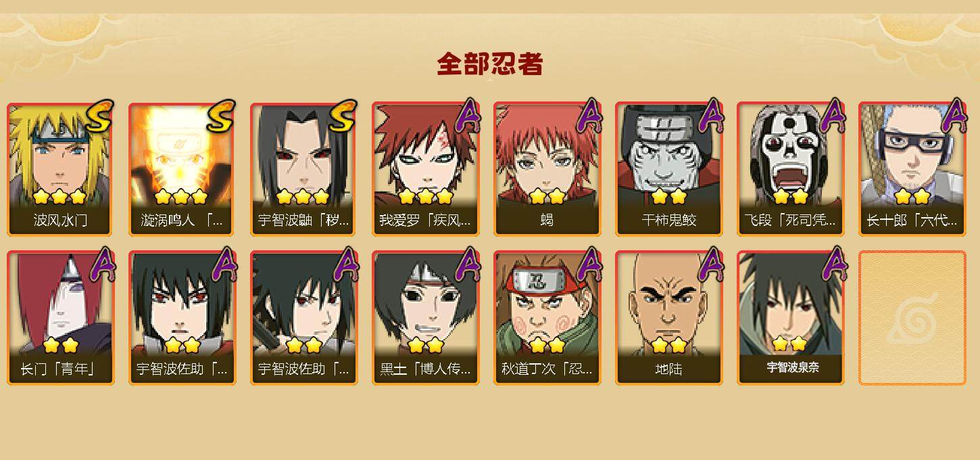Image resolution: width=980 pixels, height=460 pixels.
Task: Click the 蝎 ninja portrait
Action: [547, 169]
